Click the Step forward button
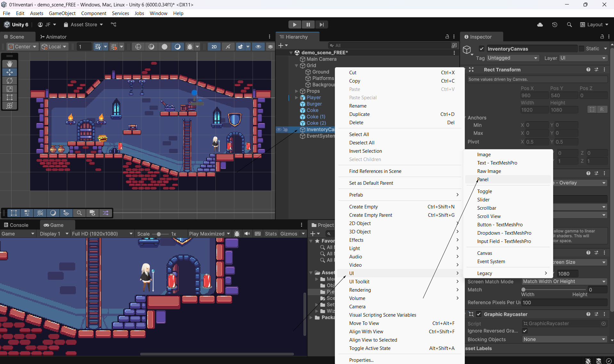This screenshot has height=364, width=614. pyautogui.click(x=321, y=25)
